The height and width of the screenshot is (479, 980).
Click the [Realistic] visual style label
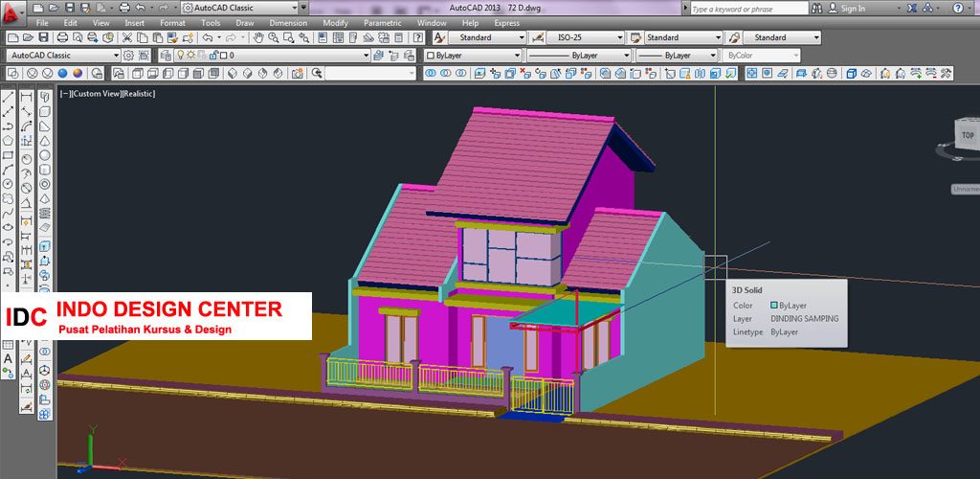[x=138, y=94]
